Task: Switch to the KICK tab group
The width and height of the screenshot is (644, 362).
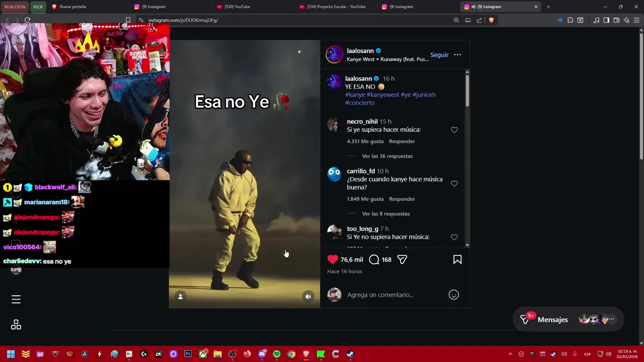Action: point(38,7)
